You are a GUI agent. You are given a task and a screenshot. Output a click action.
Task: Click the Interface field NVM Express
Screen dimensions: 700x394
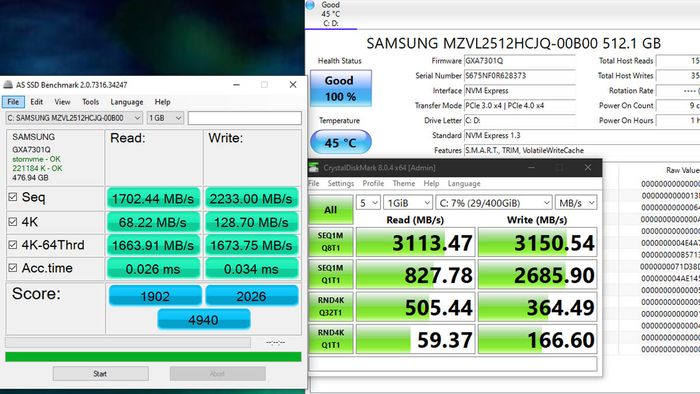tap(520, 91)
